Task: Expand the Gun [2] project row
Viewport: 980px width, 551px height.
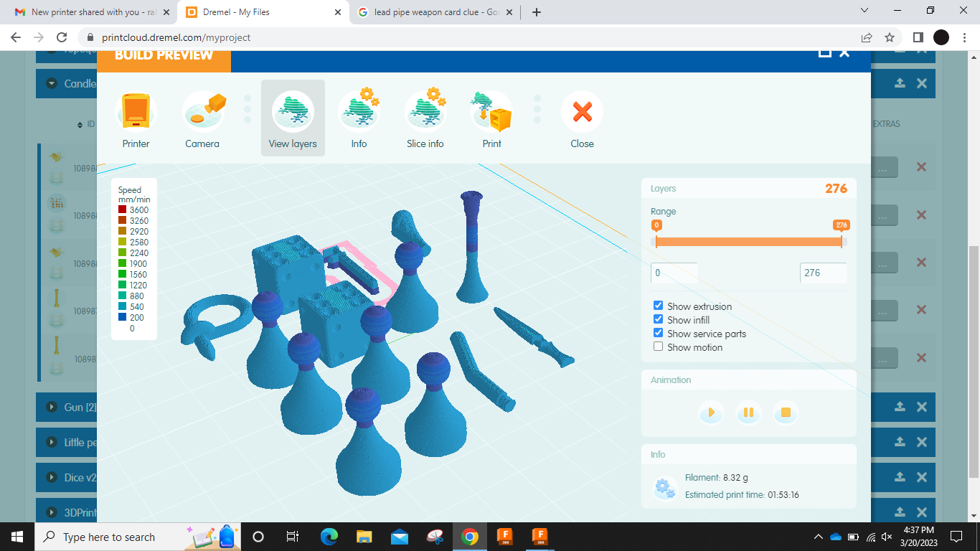Action: (x=51, y=407)
